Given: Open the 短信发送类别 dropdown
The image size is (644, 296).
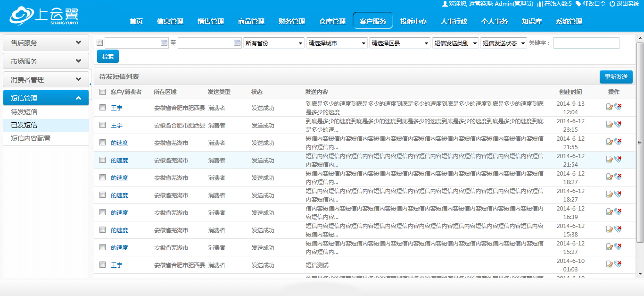Looking at the screenshot, I should pyautogui.click(x=455, y=43).
